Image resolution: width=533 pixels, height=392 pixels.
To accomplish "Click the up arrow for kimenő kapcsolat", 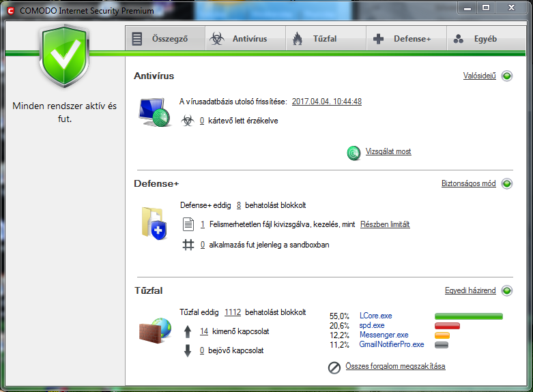I will tap(187, 332).
